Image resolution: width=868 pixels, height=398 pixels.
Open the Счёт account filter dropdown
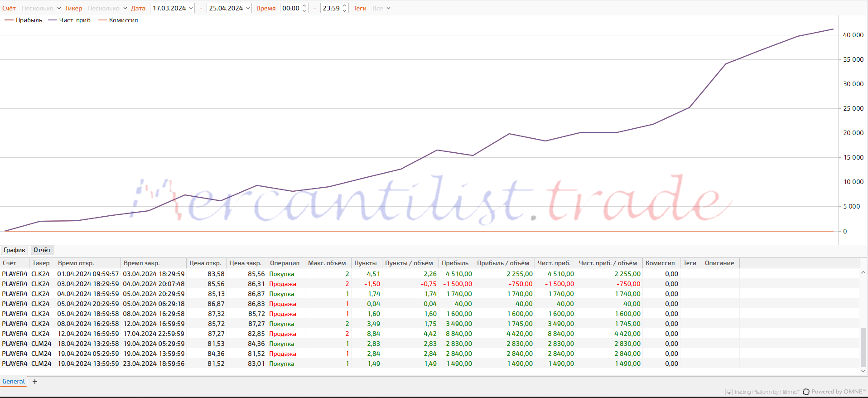pyautogui.click(x=41, y=9)
